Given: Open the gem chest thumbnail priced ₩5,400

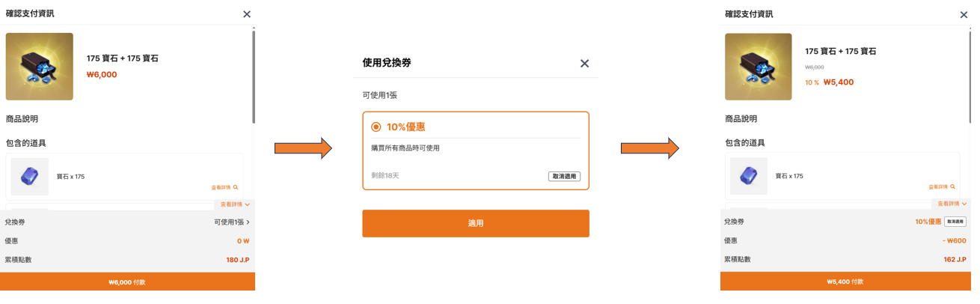Looking at the screenshot, I should tap(758, 67).
